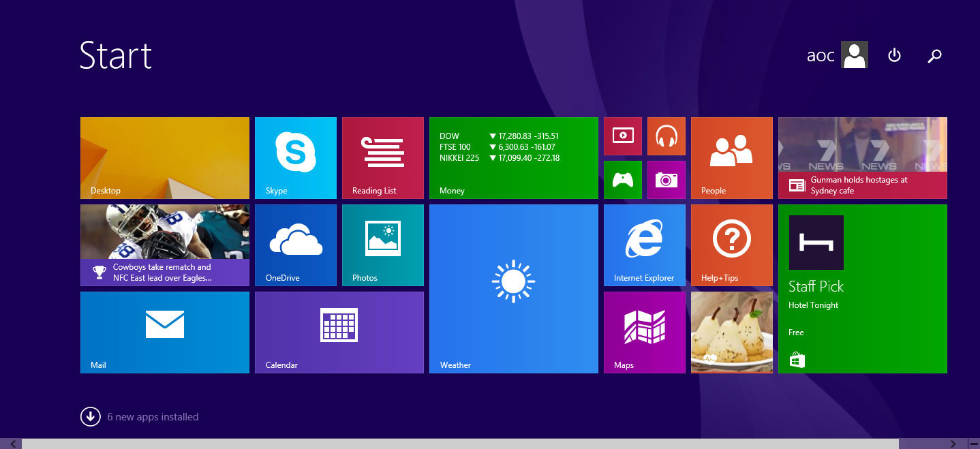This screenshot has height=449, width=980.
Task: Open the Games controller tile
Action: tap(623, 180)
